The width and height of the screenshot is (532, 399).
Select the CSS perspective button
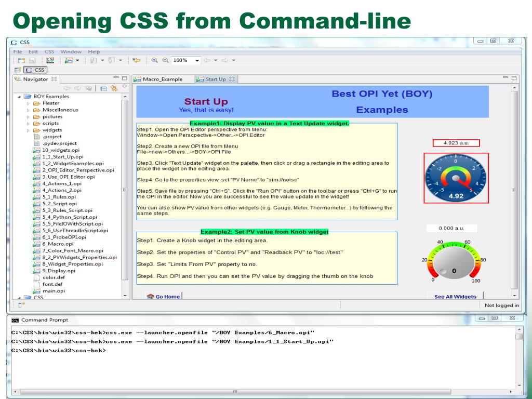(35, 70)
